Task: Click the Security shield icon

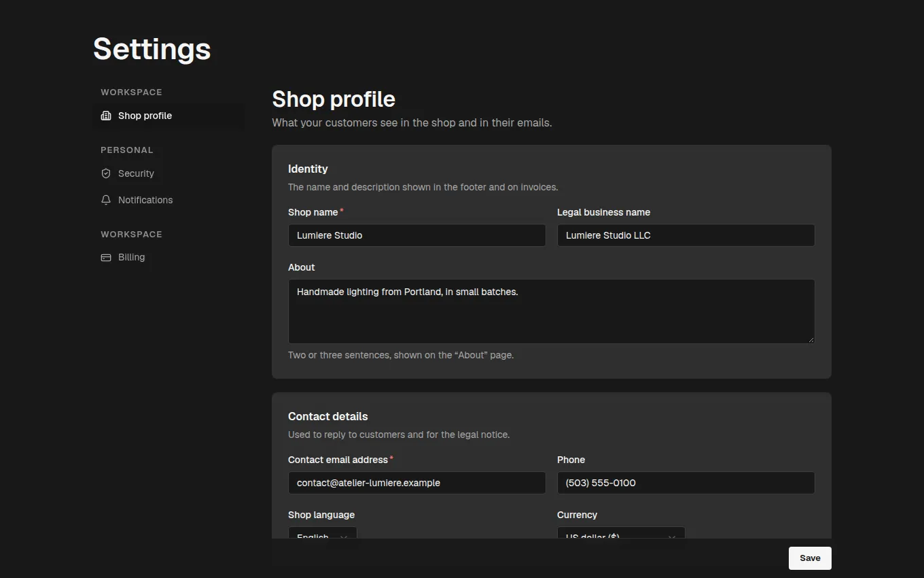Action: pyautogui.click(x=106, y=173)
